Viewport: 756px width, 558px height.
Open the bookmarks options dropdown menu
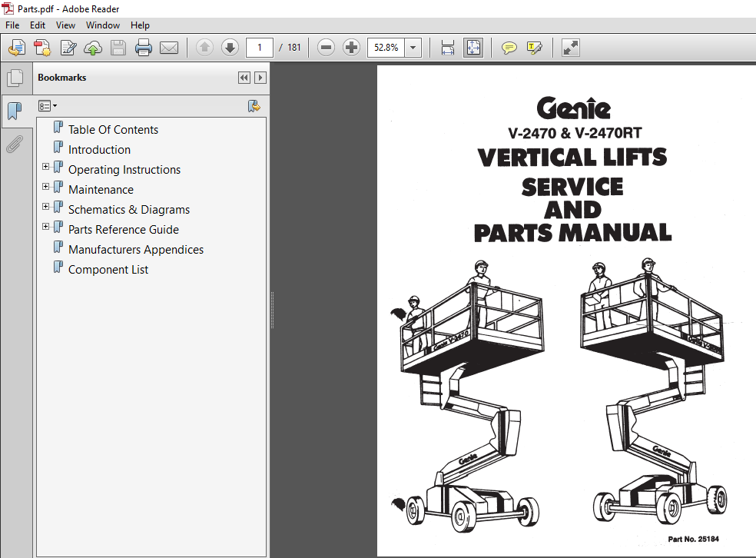pos(48,105)
